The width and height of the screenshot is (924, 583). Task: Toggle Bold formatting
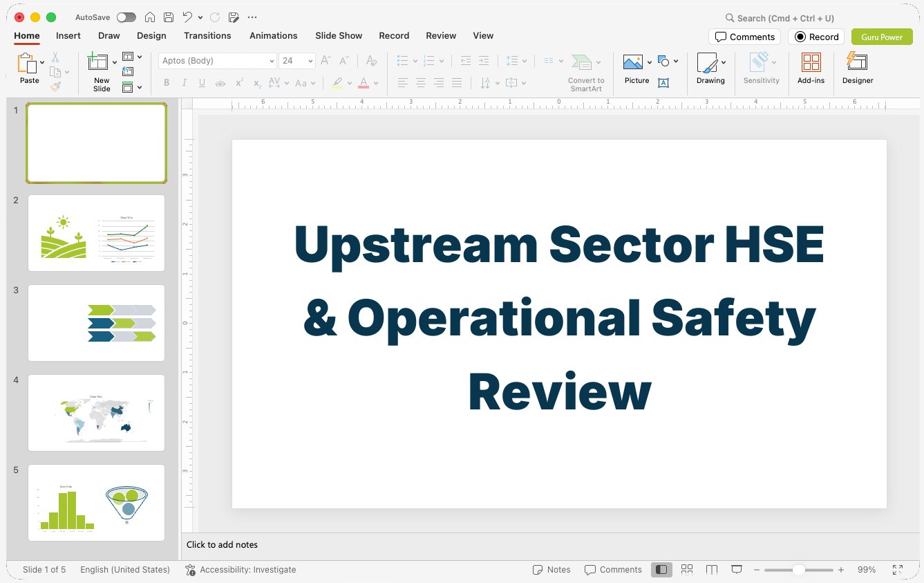(167, 83)
